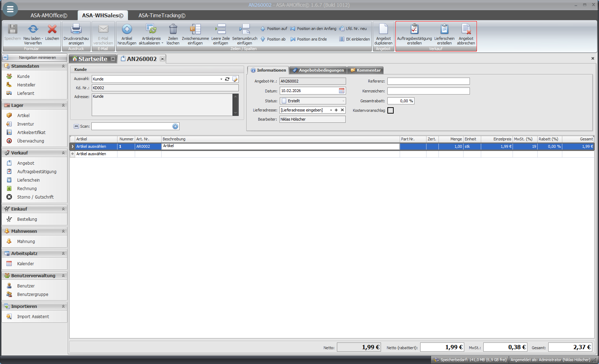Insert a Zwischensumme row
Image resolution: width=599 pixels, height=364 pixels.
click(195, 30)
